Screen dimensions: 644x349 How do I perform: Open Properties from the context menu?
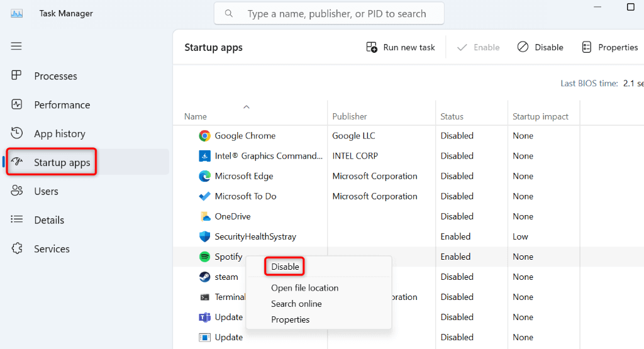click(290, 319)
